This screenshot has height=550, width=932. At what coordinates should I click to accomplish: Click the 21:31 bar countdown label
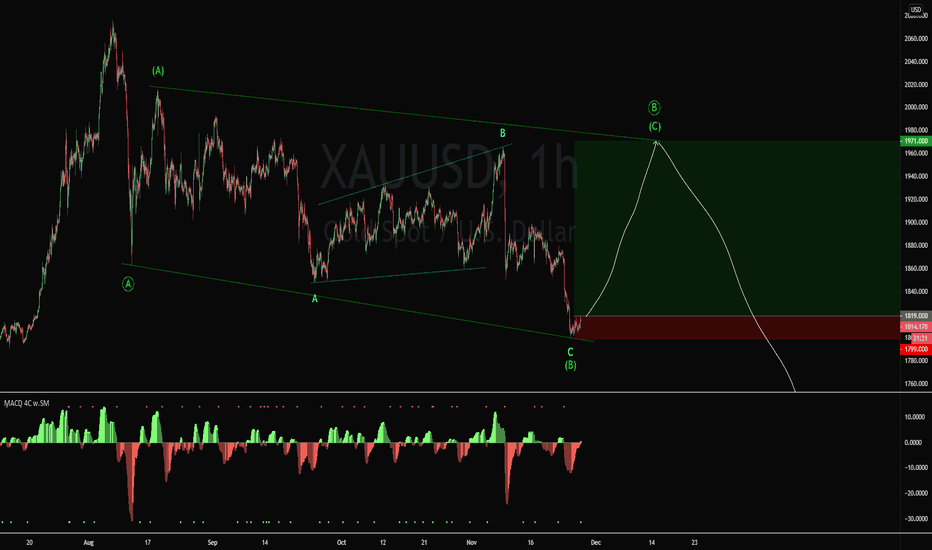921,338
